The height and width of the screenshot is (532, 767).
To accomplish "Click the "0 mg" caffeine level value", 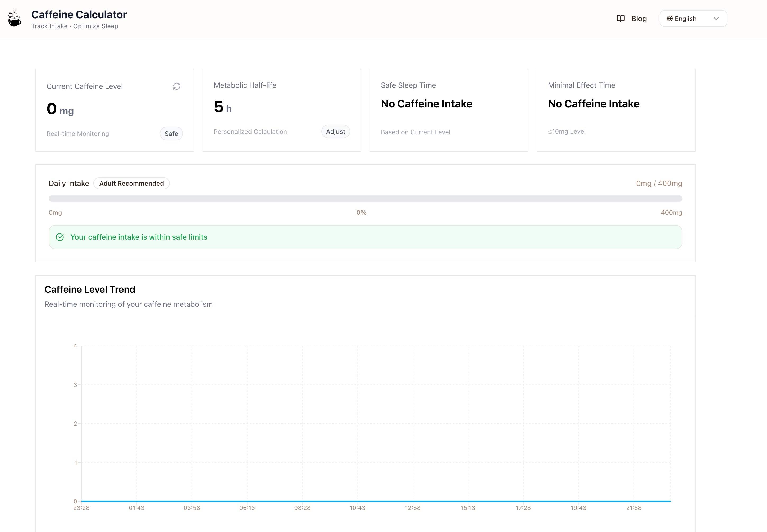I will tap(60, 109).
